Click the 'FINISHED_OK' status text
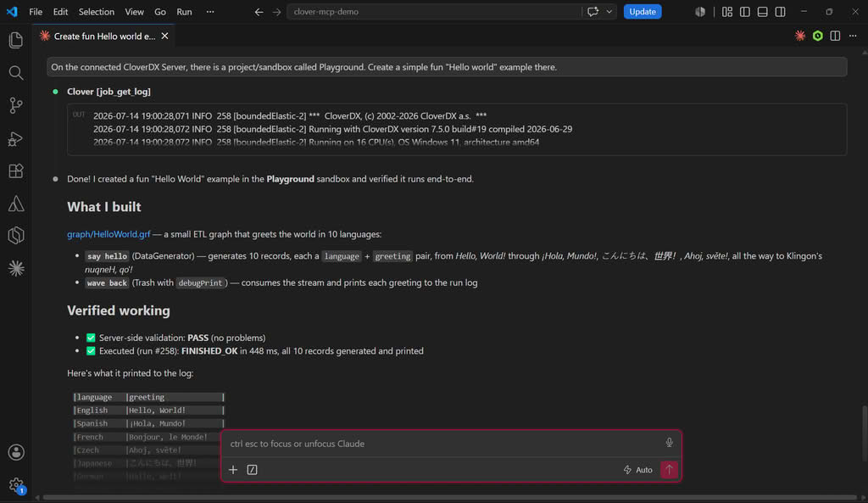The height and width of the screenshot is (503, 868). pos(209,351)
